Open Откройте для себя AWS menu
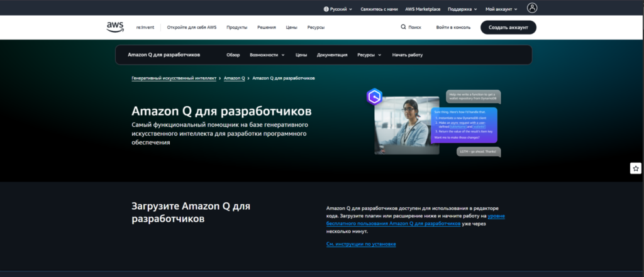Image resolution: width=644 pixels, height=277 pixels. [191, 28]
